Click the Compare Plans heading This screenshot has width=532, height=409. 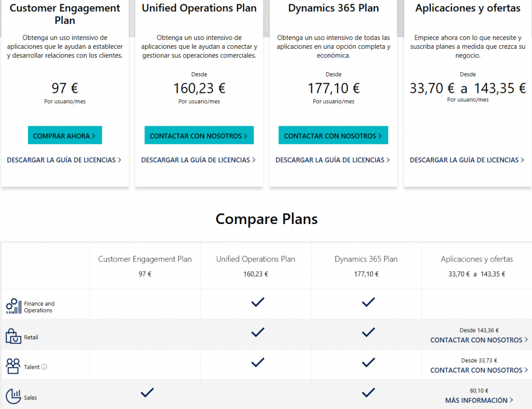(x=267, y=219)
